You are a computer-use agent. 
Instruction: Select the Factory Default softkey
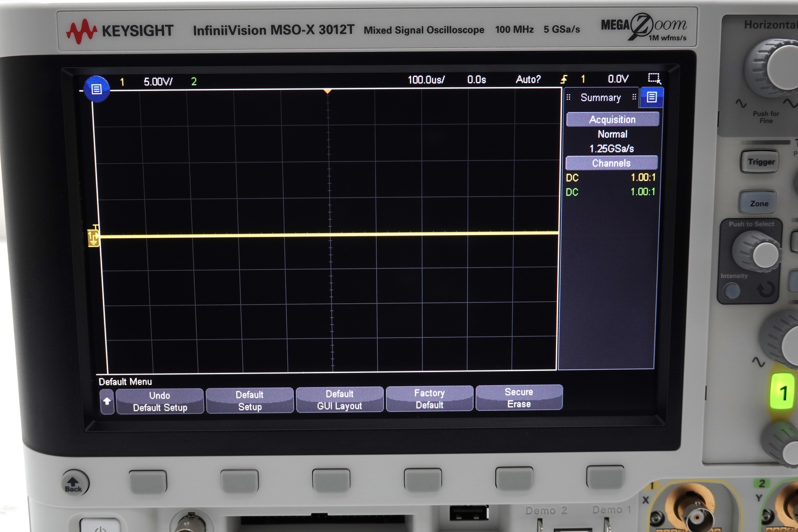429,398
